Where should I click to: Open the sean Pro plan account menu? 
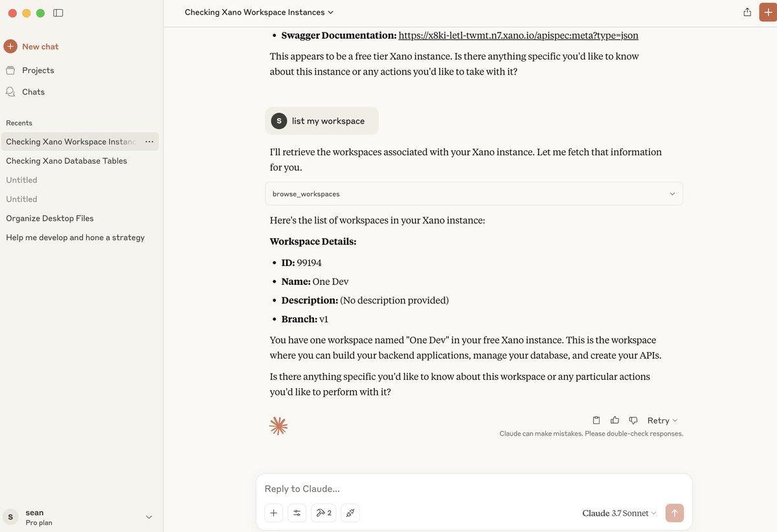[x=79, y=517]
